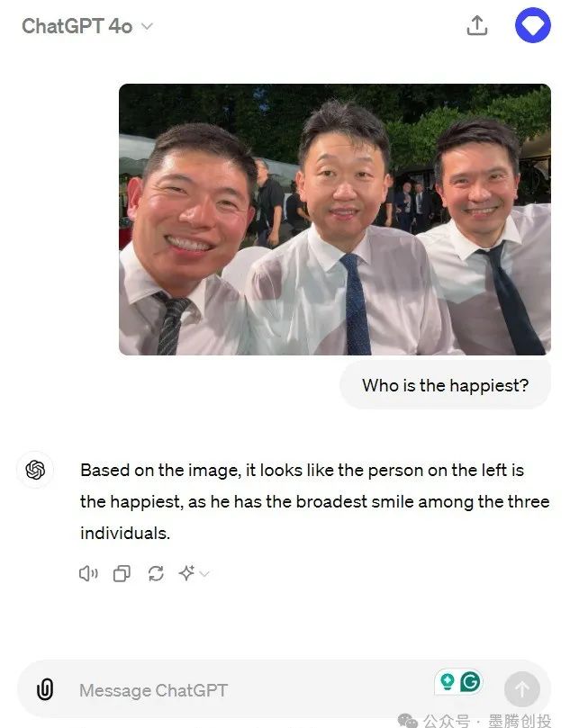The image size is (570, 728).
Task: Regenerate the response with circular arrows icon
Action: point(156,574)
